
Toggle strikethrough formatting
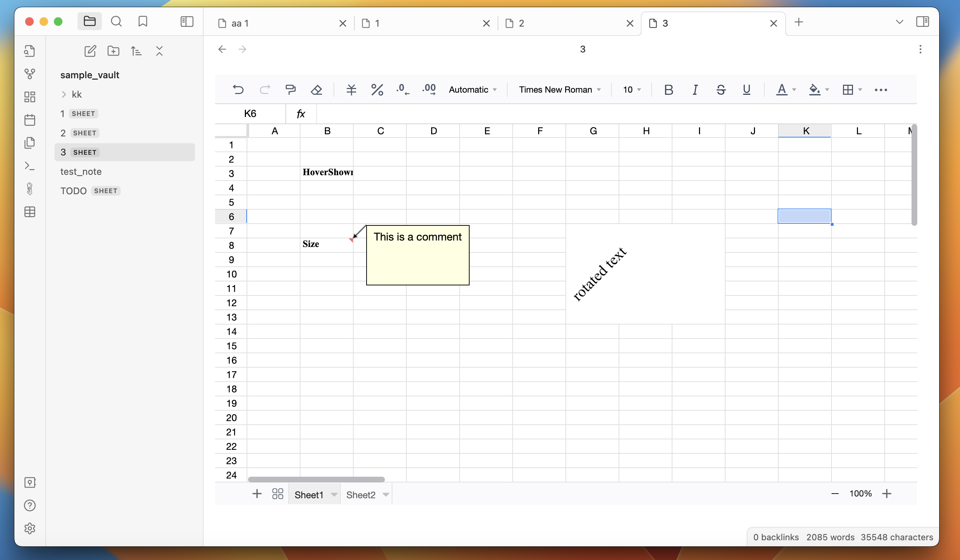coord(721,89)
